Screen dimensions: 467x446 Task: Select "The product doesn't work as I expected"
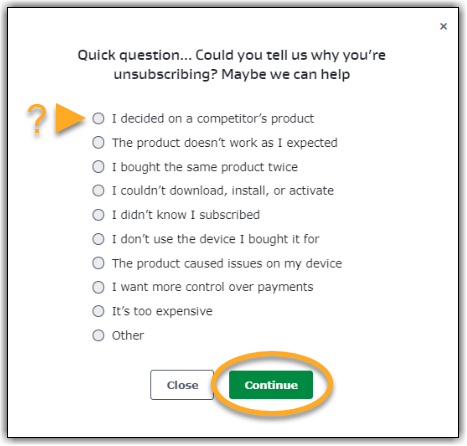(x=98, y=142)
